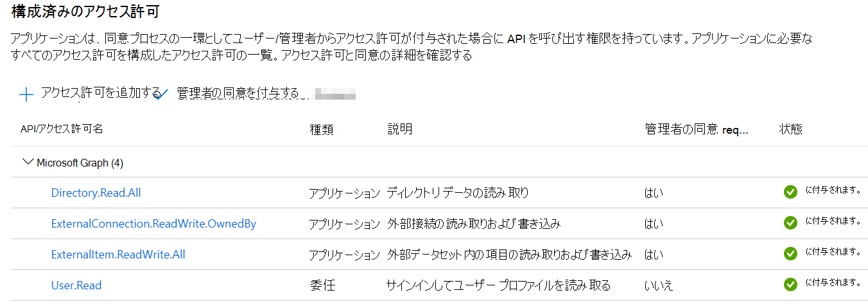Click the 管理者の同意 column header
This screenshot has width=868, height=306.
pyautogui.click(x=695, y=129)
